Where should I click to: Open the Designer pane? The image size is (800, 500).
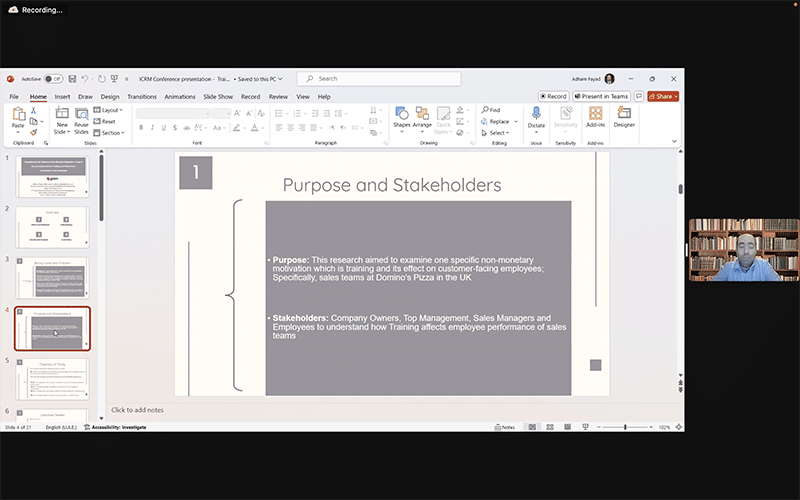[x=624, y=118]
